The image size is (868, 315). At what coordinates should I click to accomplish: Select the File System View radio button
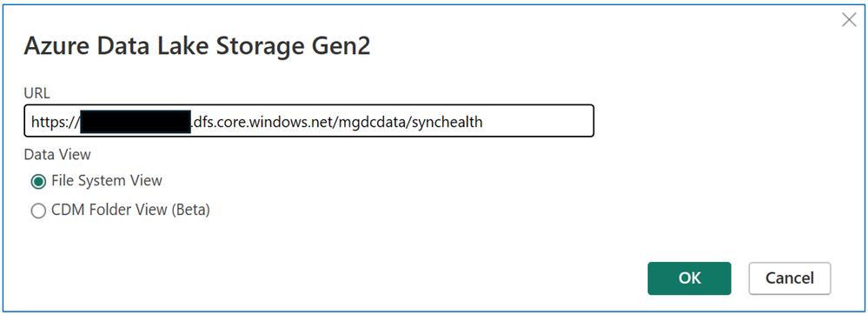(x=38, y=181)
